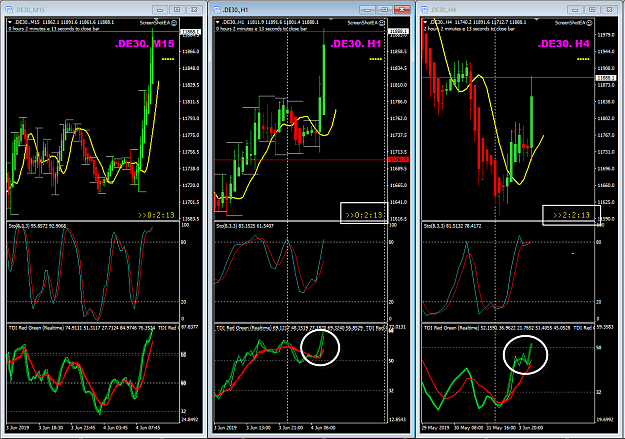Image resolution: width=625 pixels, height=439 pixels.
Task: Click the chart shift triangle on the H4 chart
Action: (x=537, y=19)
